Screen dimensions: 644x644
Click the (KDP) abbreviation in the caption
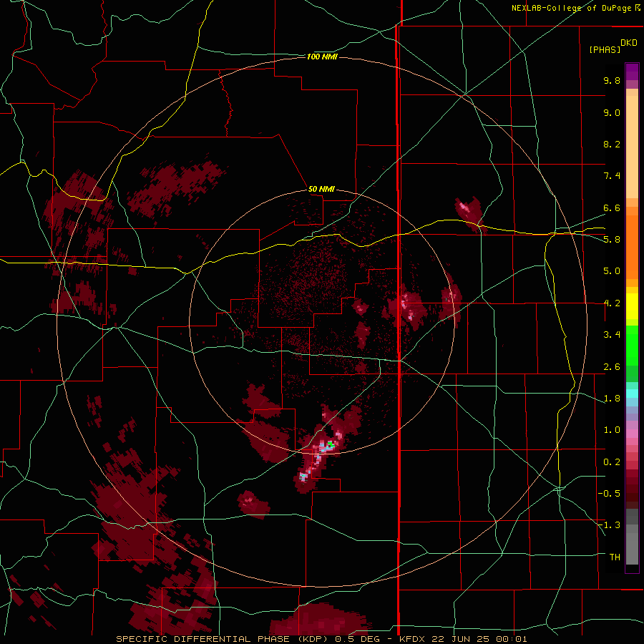point(312,639)
